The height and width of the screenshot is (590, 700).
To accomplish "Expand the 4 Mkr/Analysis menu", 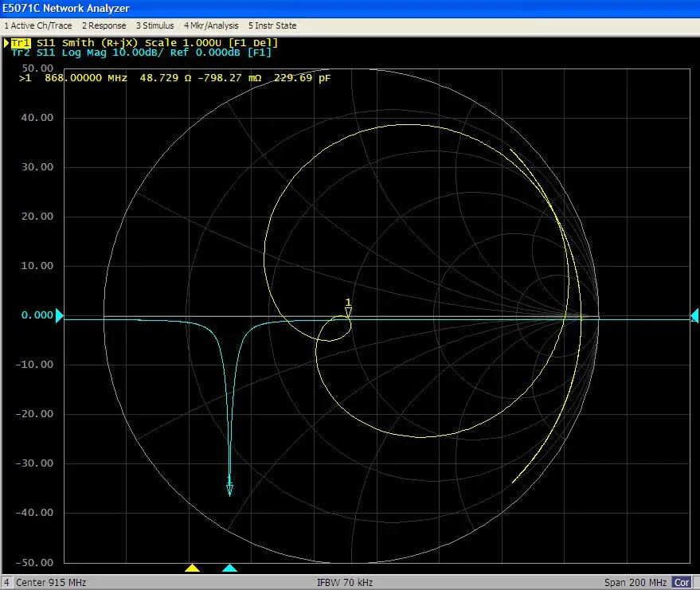I will pos(211,25).
